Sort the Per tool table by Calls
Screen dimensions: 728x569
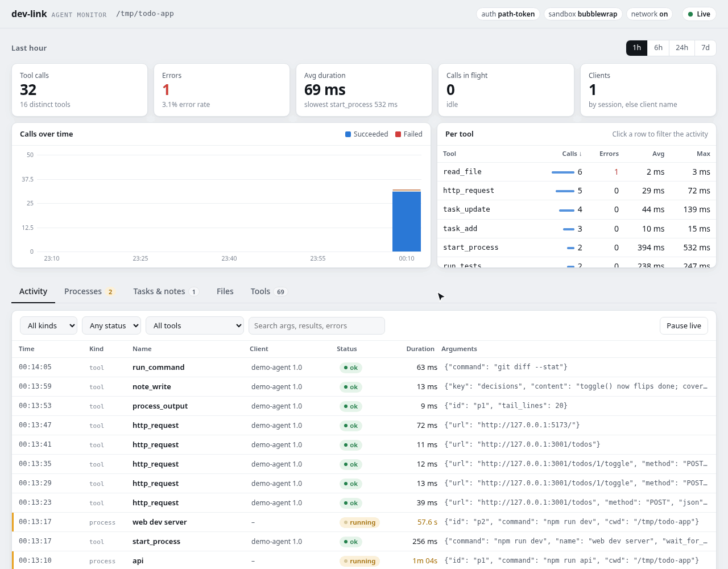[572, 154]
